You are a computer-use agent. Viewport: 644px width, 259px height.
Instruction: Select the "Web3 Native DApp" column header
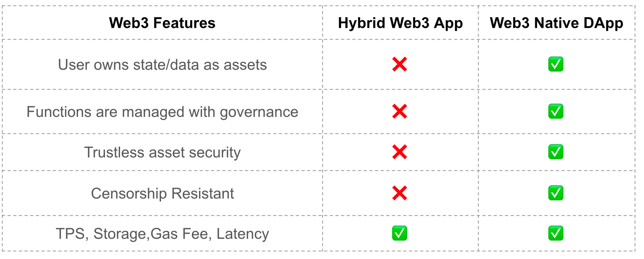tap(556, 23)
